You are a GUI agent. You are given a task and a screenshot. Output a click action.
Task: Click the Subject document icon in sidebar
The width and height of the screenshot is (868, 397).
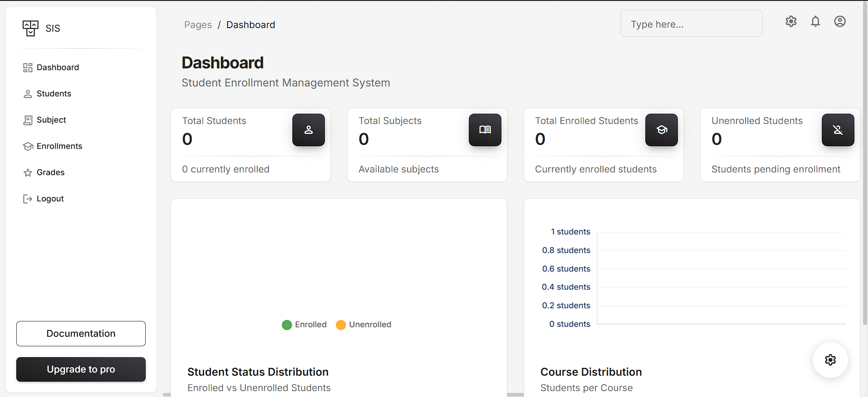[28, 120]
